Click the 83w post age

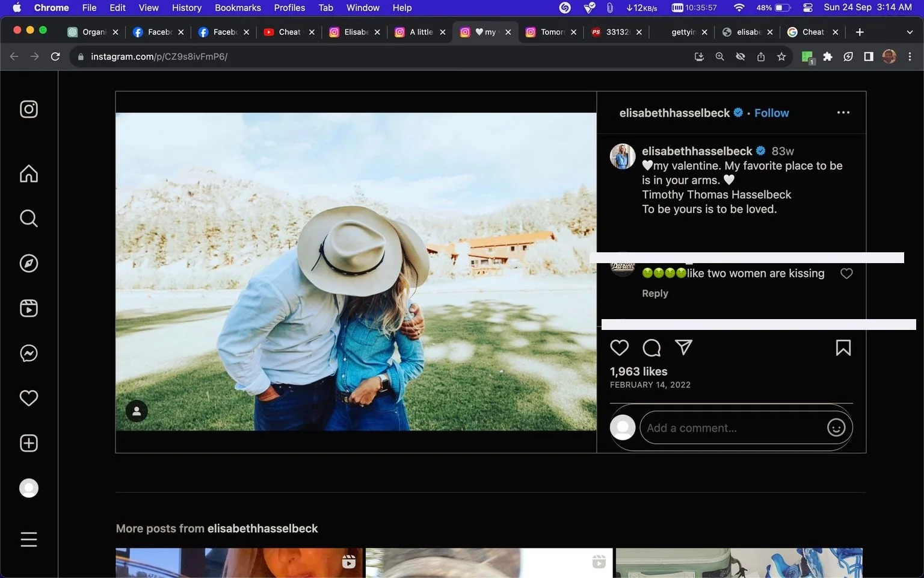pos(783,151)
